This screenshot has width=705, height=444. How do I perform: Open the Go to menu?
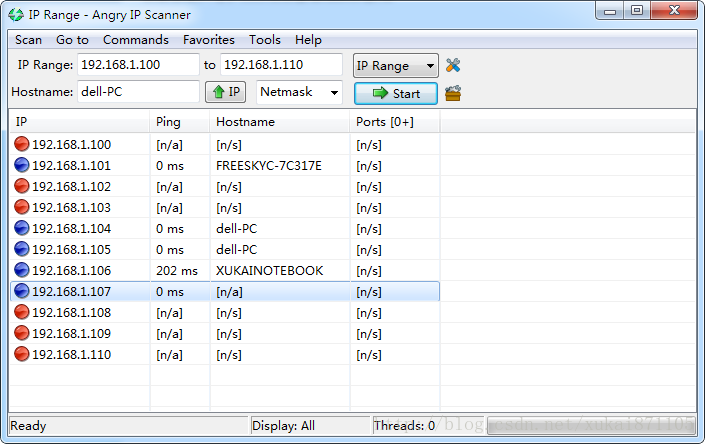72,40
